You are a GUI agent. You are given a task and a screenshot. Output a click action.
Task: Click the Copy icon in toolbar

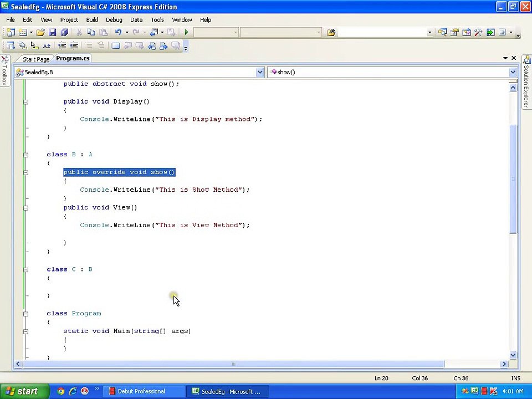click(x=91, y=32)
